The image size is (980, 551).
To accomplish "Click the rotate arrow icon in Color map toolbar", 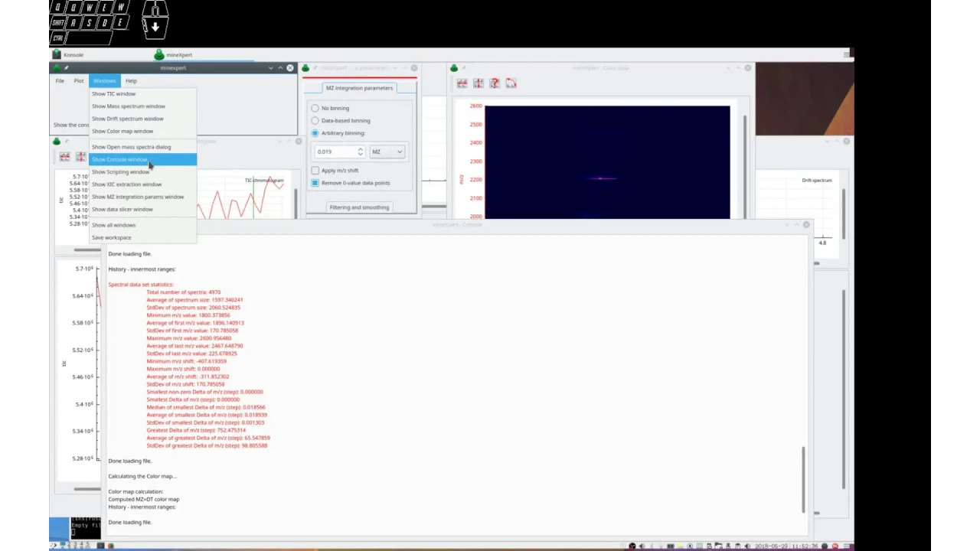I will tap(511, 83).
